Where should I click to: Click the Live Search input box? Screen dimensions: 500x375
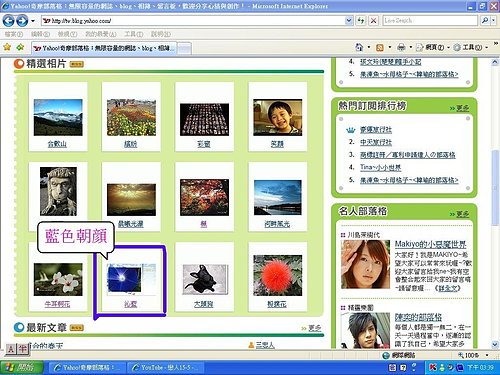pyautogui.click(x=430, y=21)
